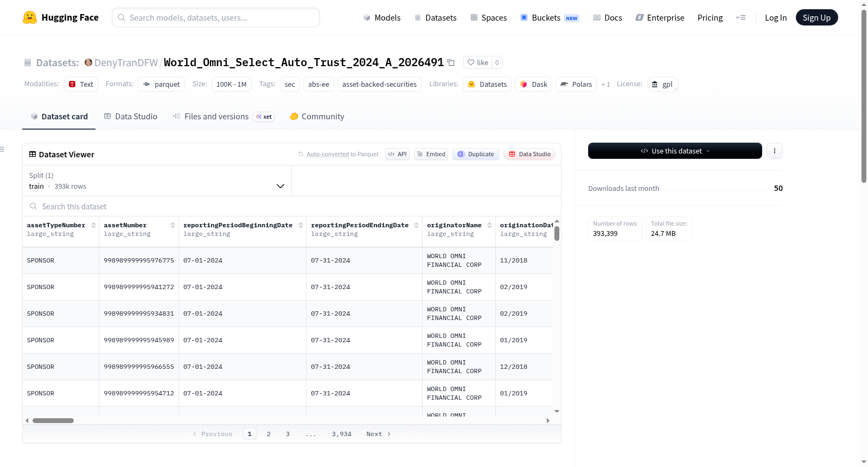Select origination date cell 11/2018
The height and width of the screenshot is (467, 868).
click(x=524, y=260)
